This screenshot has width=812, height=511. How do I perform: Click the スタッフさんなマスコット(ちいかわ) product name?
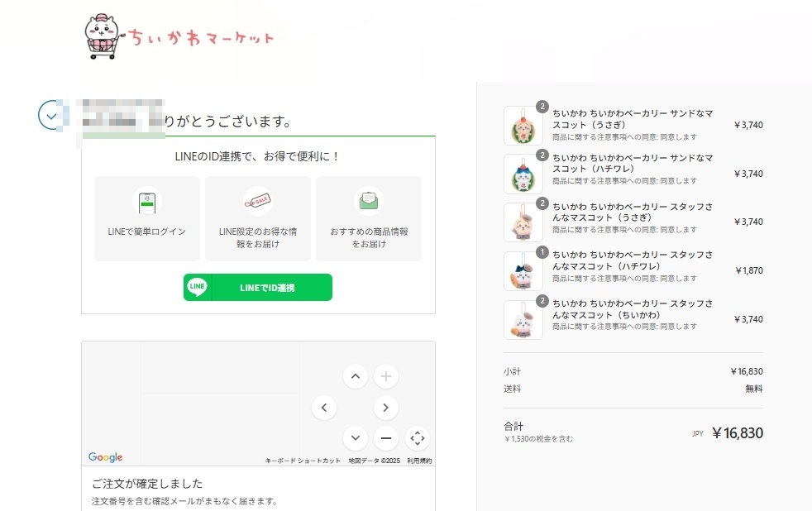pyautogui.click(x=633, y=309)
